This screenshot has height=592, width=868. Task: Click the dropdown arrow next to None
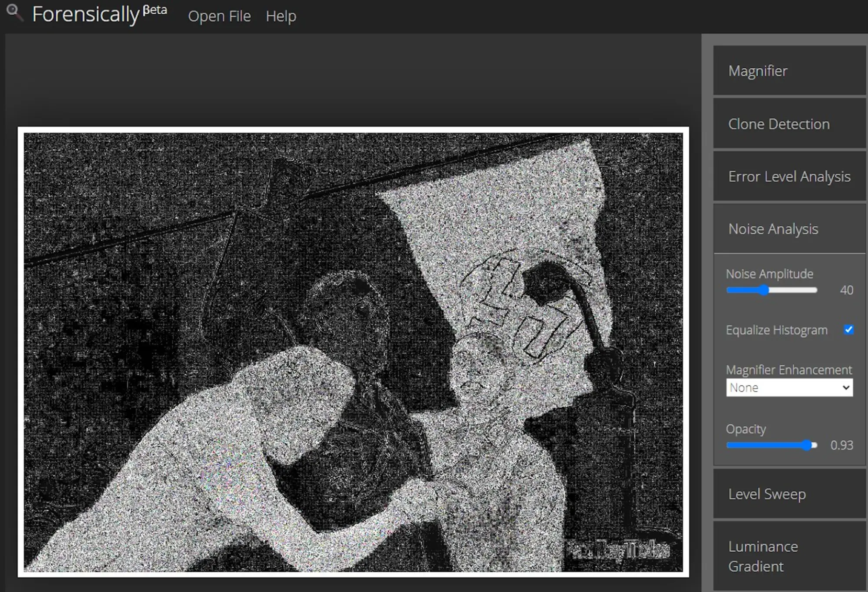point(845,387)
